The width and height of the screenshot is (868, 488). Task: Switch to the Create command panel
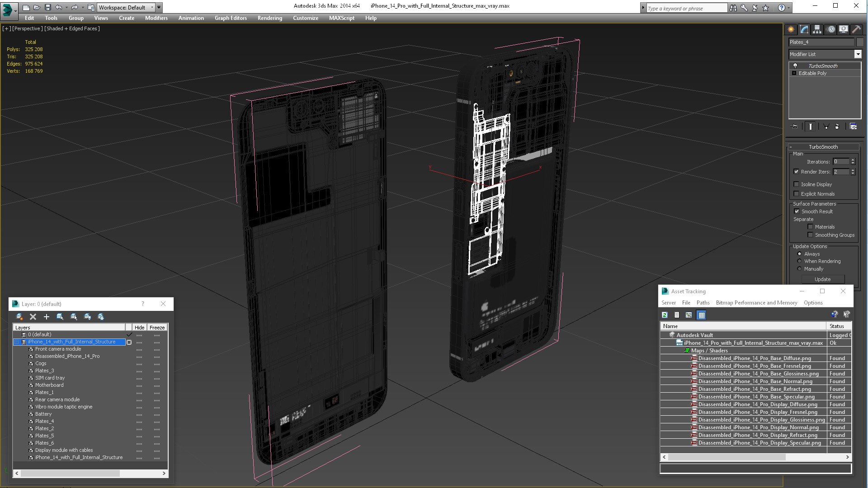pos(791,29)
